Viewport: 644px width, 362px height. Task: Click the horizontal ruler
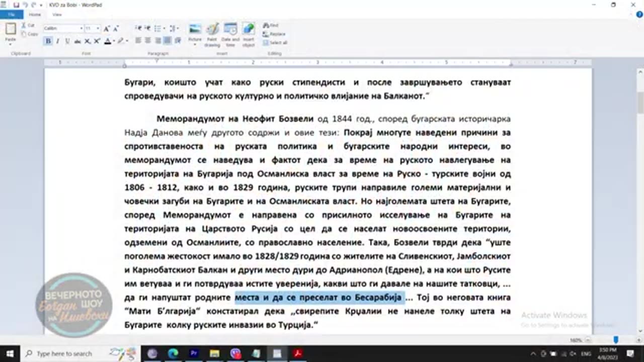tap(318, 63)
